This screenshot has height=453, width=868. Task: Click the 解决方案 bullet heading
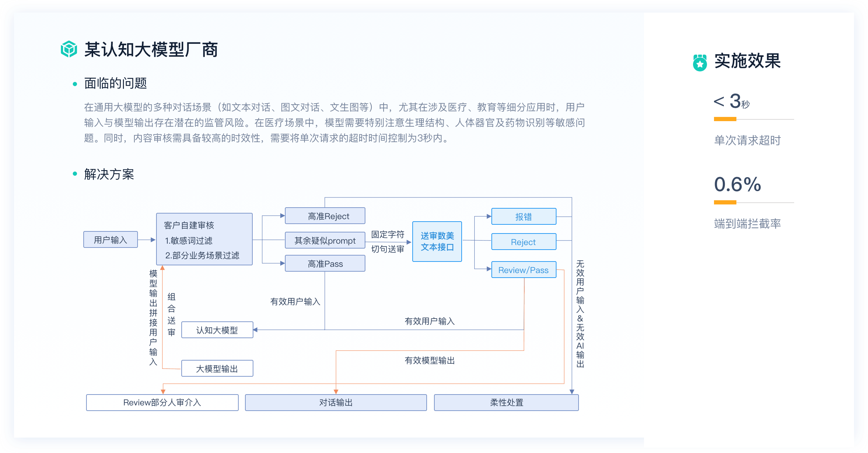[109, 174]
